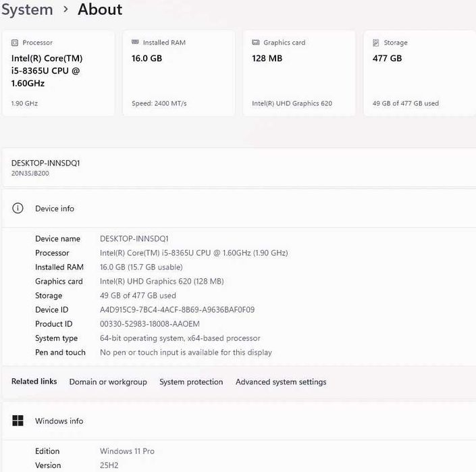Click the 'Device ID' row label
The width and height of the screenshot is (476, 472).
pyautogui.click(x=51, y=310)
